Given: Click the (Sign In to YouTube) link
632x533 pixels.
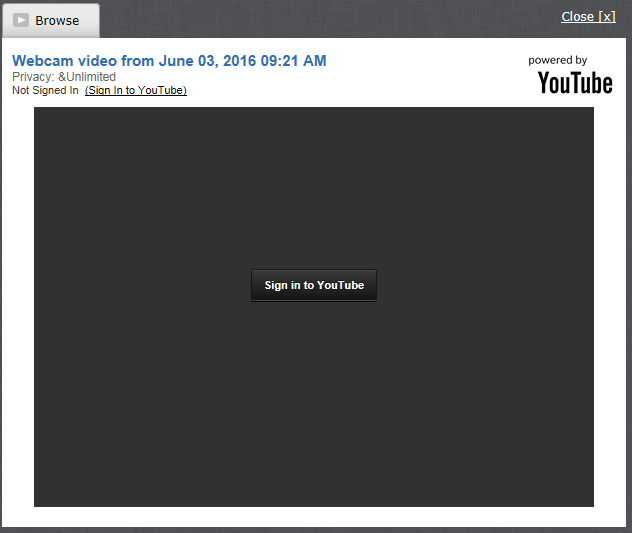Looking at the screenshot, I should point(136,90).
